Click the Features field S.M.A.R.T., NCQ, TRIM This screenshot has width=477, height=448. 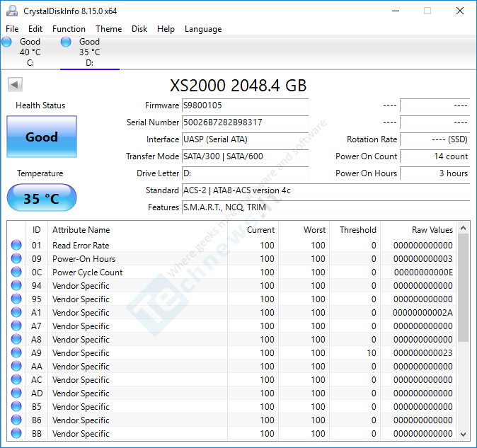[326, 207]
